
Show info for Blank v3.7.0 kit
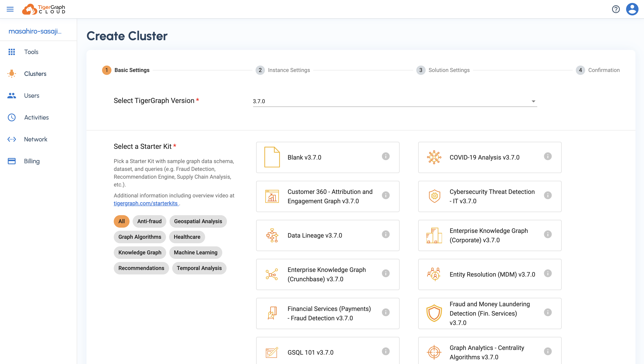click(386, 156)
